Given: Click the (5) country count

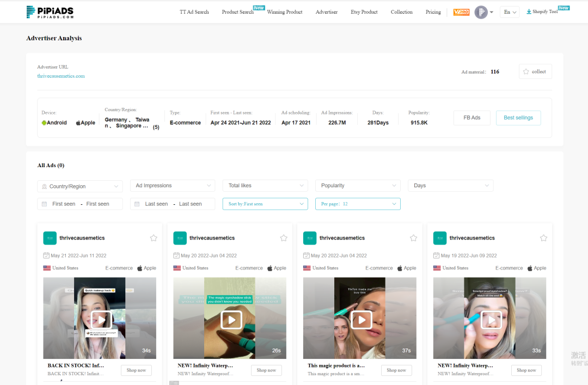Looking at the screenshot, I should pyautogui.click(x=156, y=127).
